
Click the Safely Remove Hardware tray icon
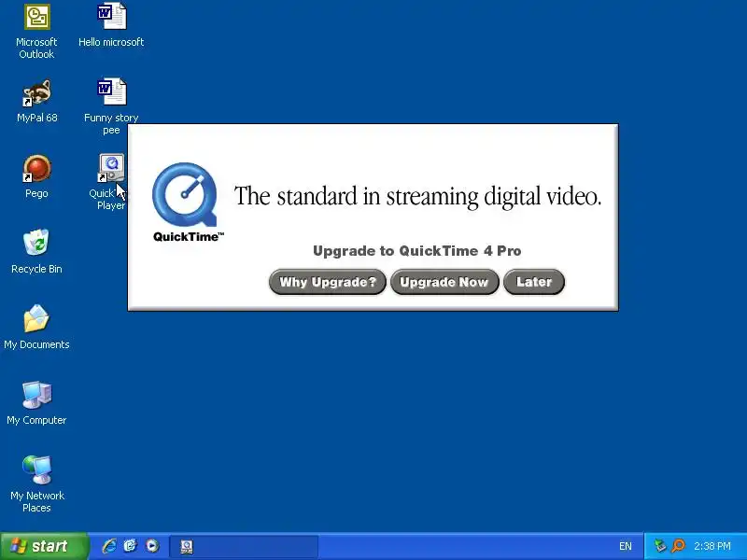coord(660,546)
